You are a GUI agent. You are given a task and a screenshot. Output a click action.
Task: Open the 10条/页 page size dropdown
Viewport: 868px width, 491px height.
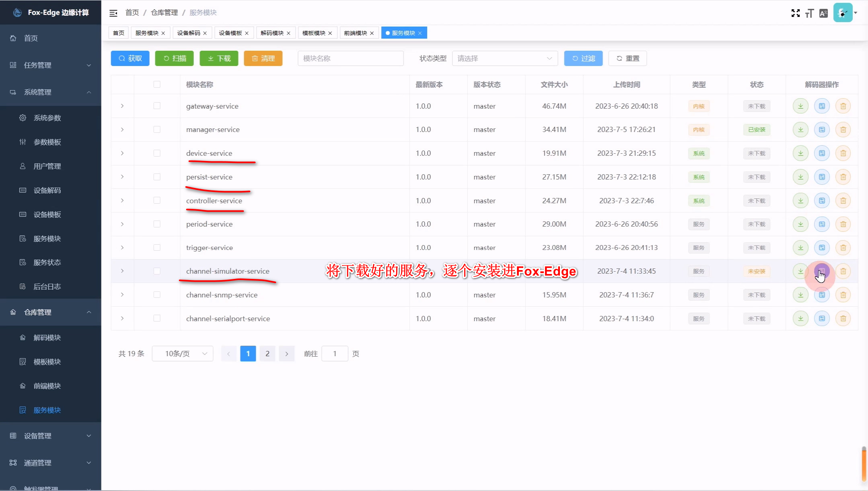[183, 354]
